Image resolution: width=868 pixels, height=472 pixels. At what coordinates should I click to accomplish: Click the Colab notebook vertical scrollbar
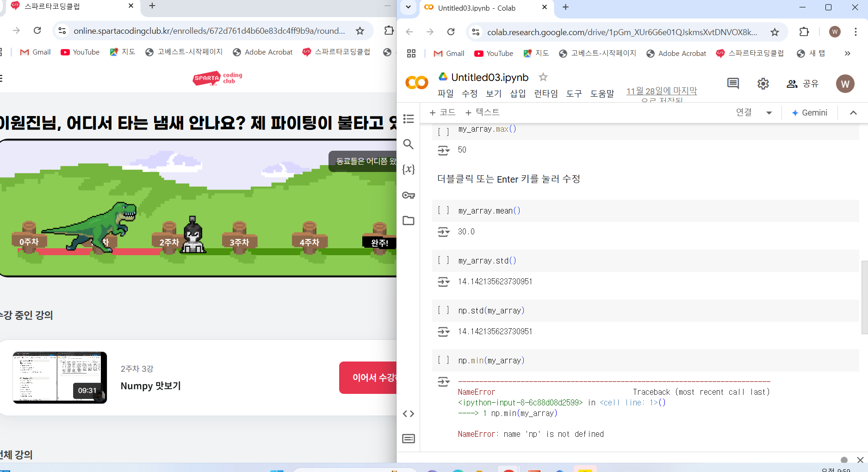pyautogui.click(x=864, y=297)
